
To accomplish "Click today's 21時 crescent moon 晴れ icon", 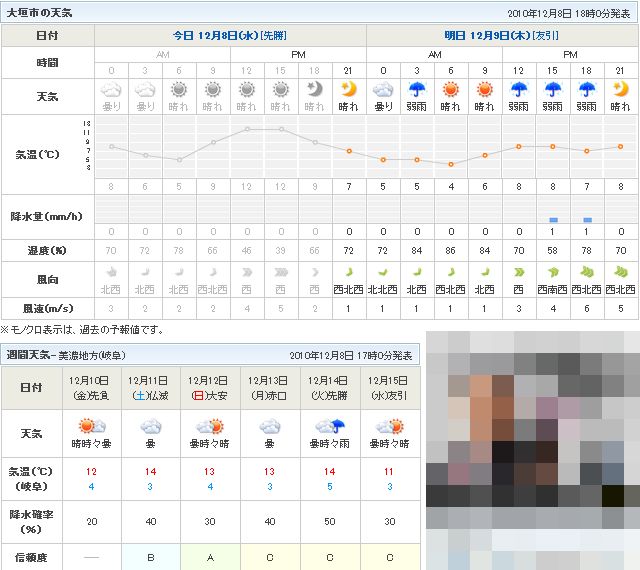I will click(349, 89).
